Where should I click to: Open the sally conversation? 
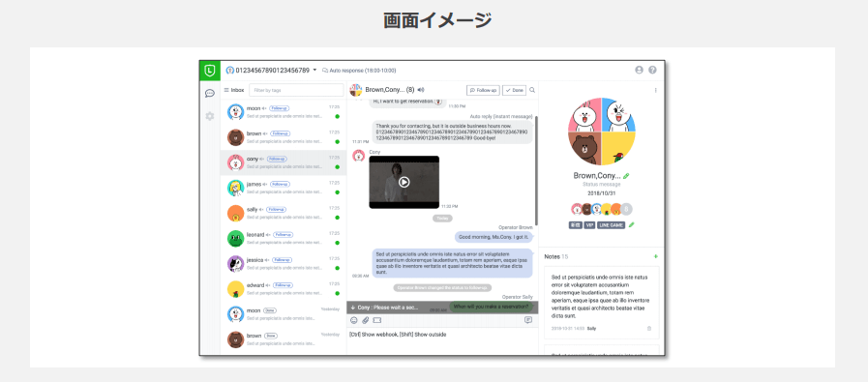coord(284,214)
